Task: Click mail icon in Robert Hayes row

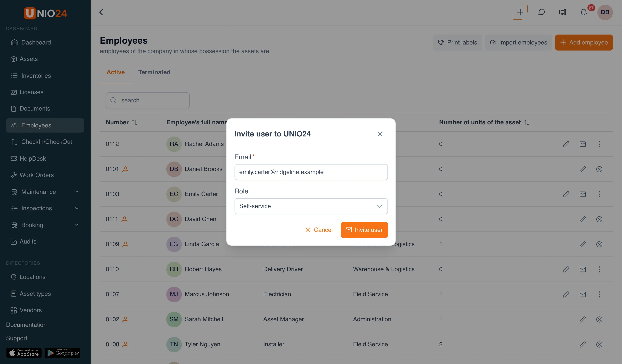Action: (x=582, y=269)
